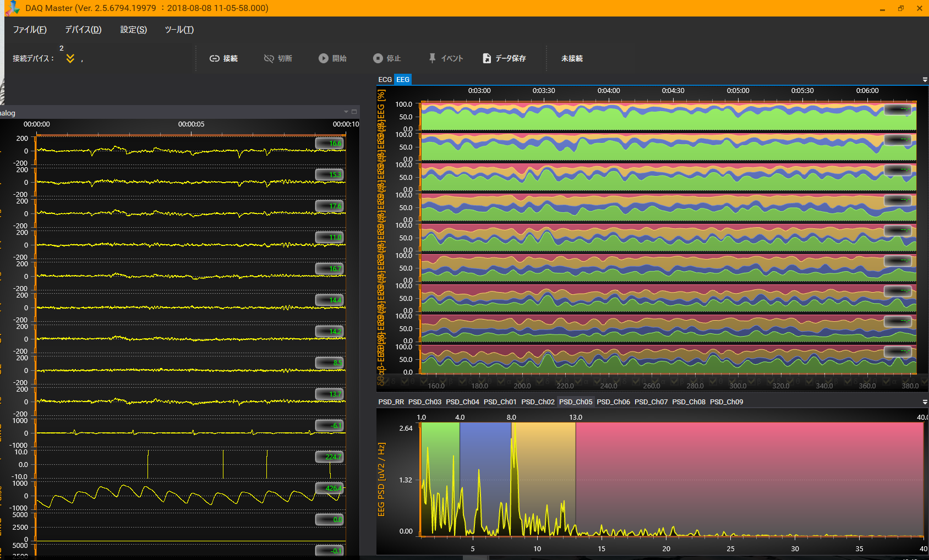Open the 設定(S) menu
The image size is (929, 560).
(134, 30)
